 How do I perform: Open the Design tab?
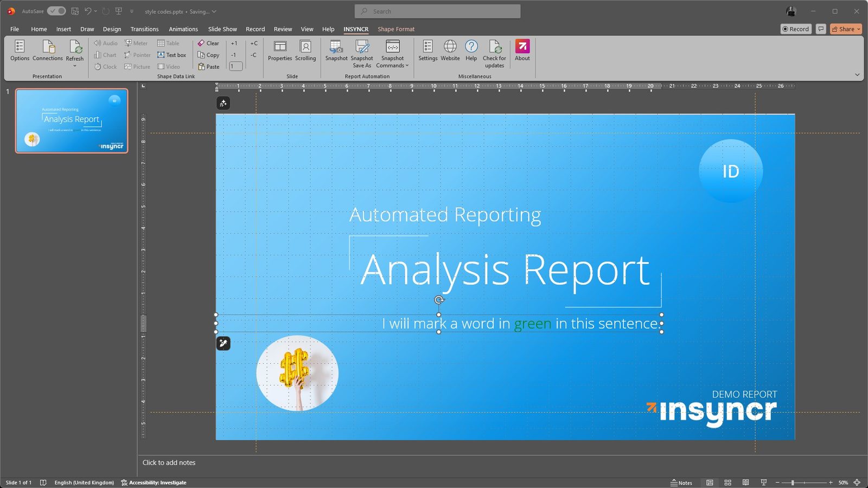112,29
